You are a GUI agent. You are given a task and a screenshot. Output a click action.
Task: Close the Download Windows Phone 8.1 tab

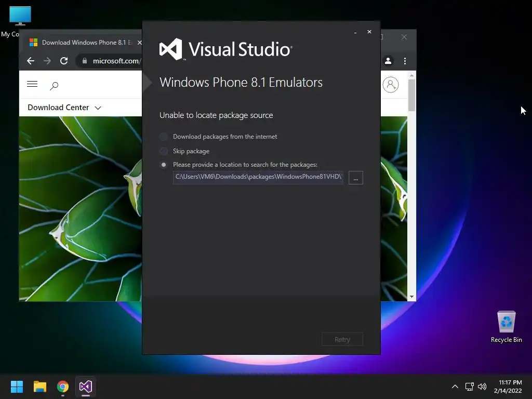pos(139,43)
